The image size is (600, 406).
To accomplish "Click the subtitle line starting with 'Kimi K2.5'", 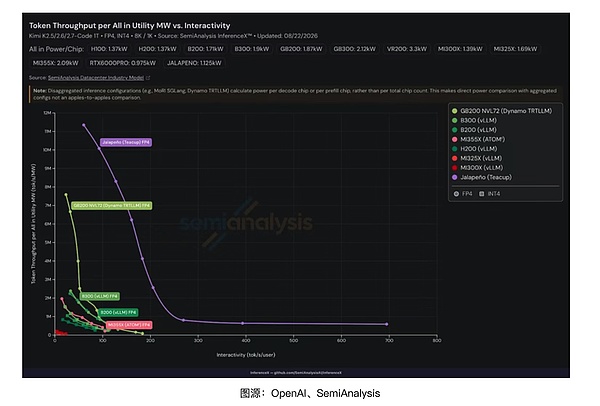I will 173,36.
